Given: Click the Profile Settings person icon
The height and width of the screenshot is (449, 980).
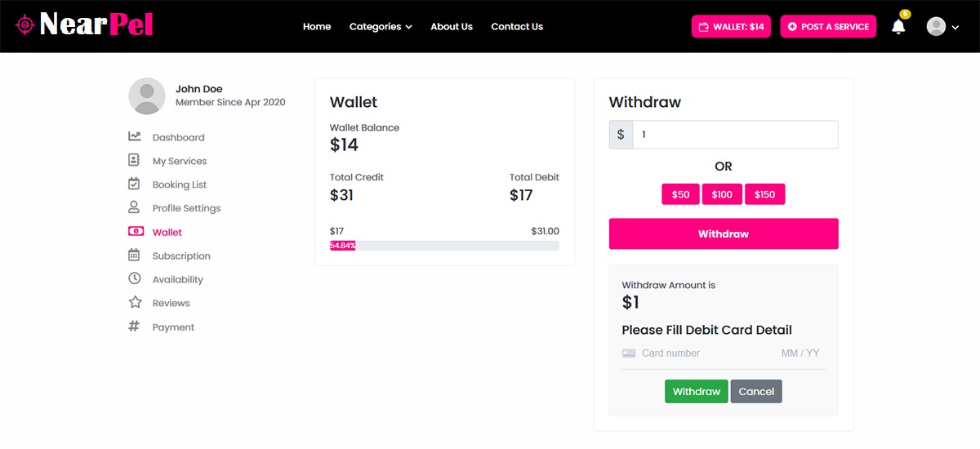Looking at the screenshot, I should pyautogui.click(x=135, y=208).
